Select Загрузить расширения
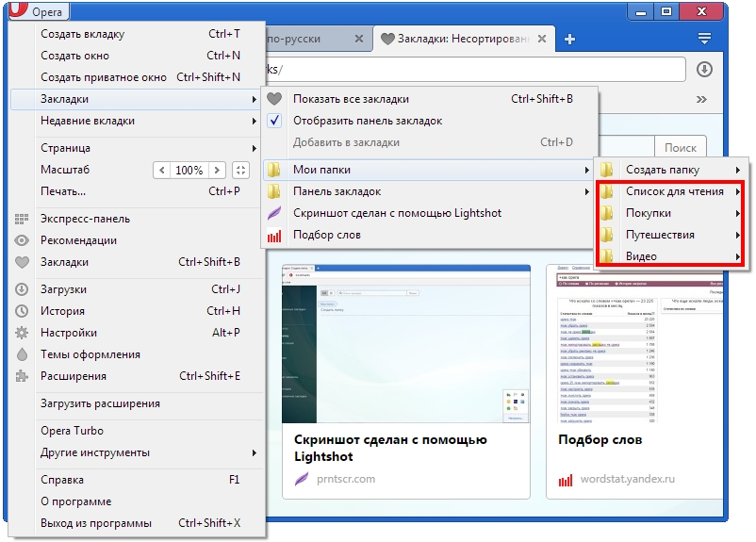Image resolution: width=756 pixels, height=542 pixels. coord(138,403)
